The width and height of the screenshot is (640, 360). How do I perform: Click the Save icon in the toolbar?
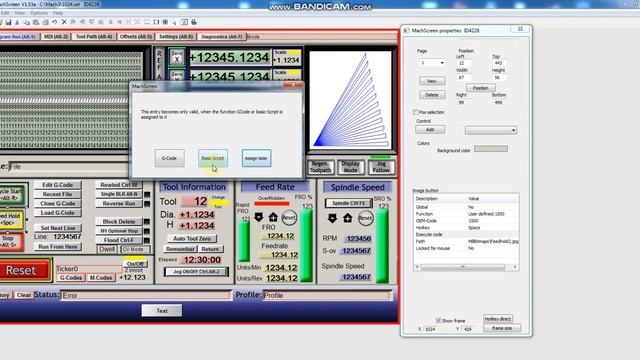pos(8,22)
